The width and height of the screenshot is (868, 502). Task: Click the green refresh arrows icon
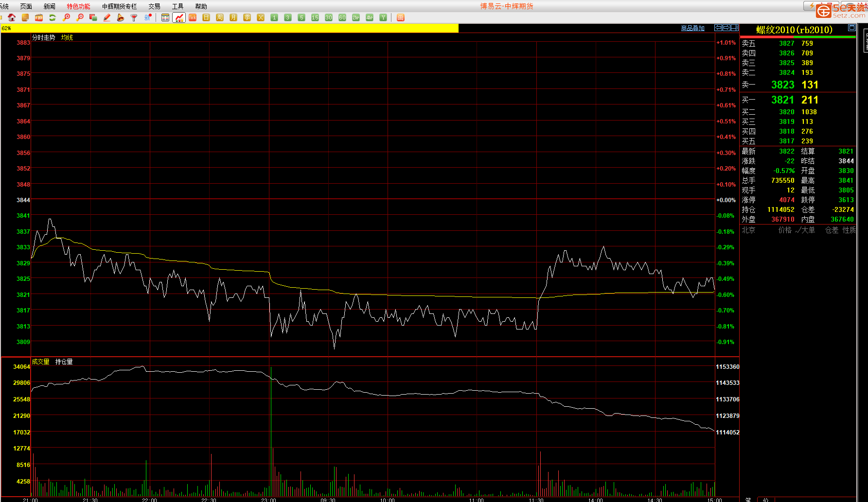[x=53, y=17]
